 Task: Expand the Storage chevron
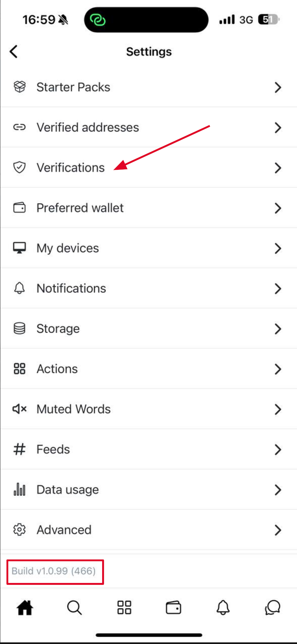click(277, 329)
